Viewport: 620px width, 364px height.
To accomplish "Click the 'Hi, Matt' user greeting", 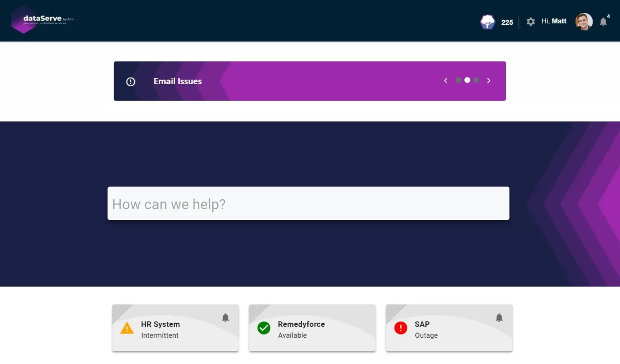I will pyautogui.click(x=554, y=21).
